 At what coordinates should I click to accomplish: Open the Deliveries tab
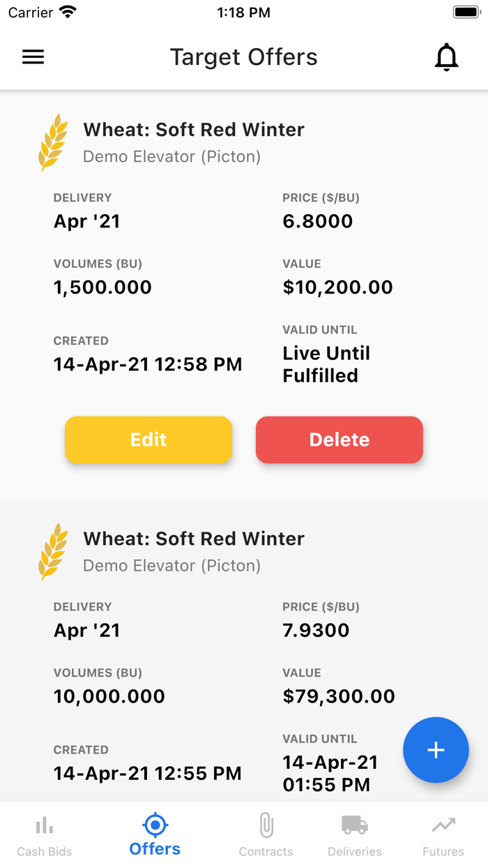[x=354, y=834]
